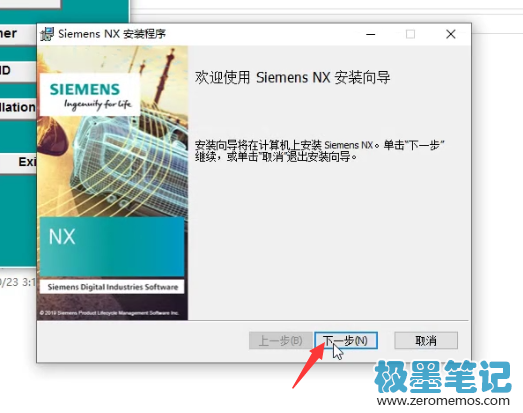The image size is (523, 413).
Task: Proceed with the 下一步(N) button
Action: 346,341
